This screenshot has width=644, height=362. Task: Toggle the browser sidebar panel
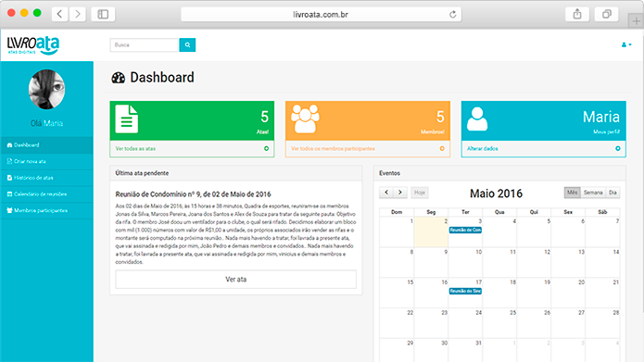[x=103, y=15]
